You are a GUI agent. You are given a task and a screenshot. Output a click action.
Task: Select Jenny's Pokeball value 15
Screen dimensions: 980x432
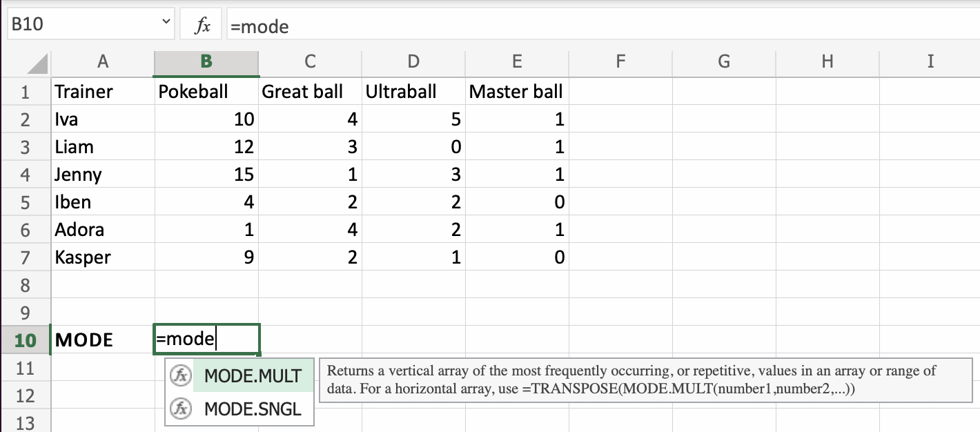click(206, 175)
